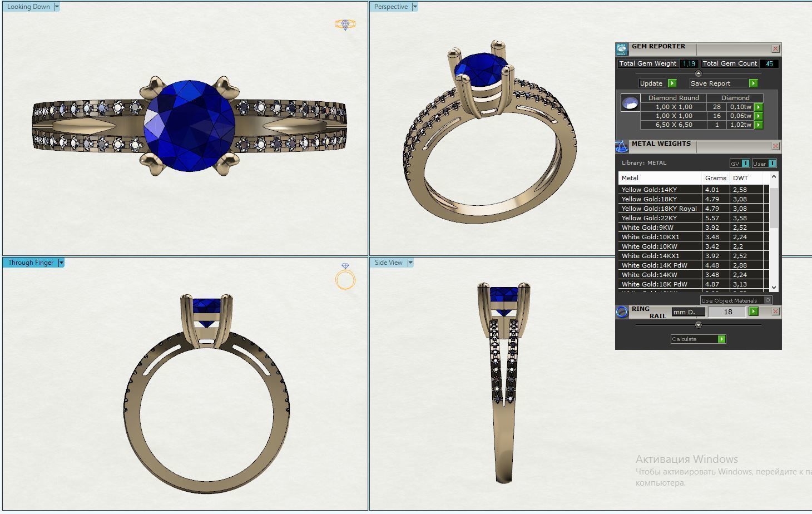Select the Looking Down viewport label

[x=28, y=7]
